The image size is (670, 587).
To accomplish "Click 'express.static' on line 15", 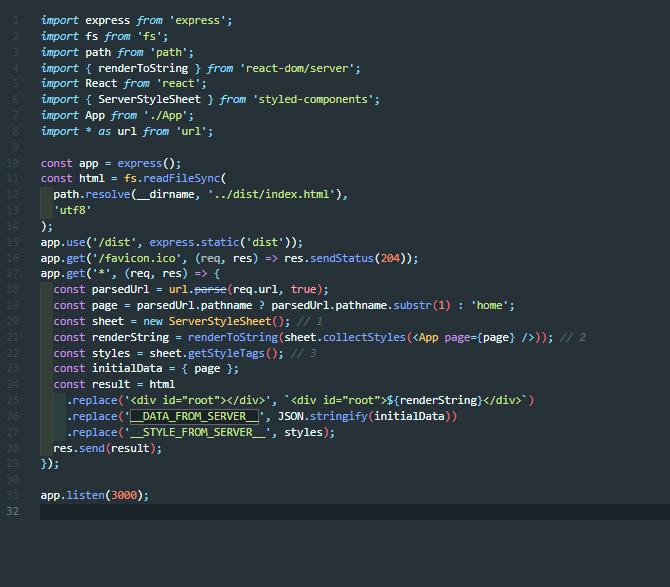I will 194,242.
